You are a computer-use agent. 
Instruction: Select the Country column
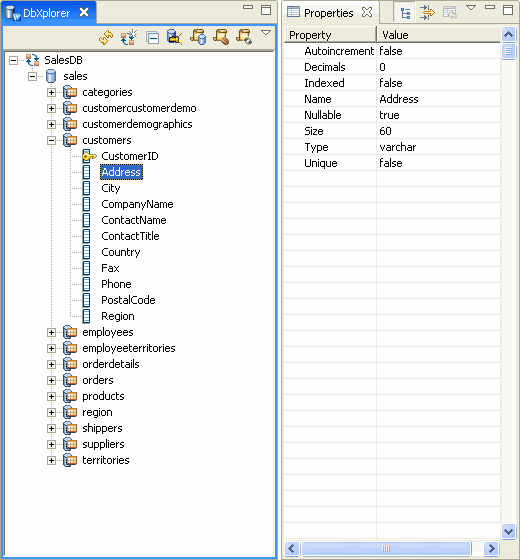coord(121,252)
